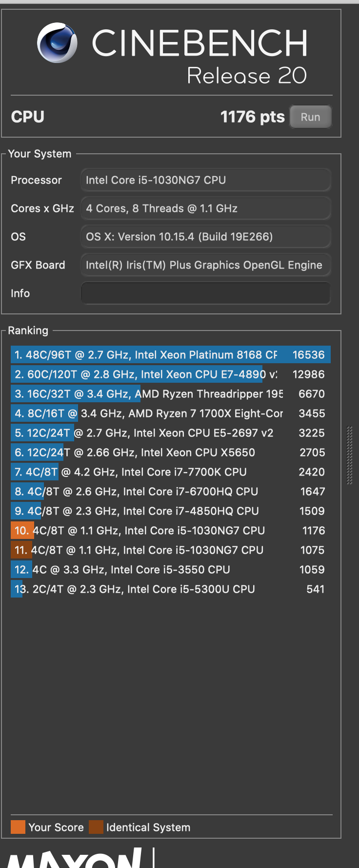Select the Xeon Platinum 8168 ranking entry
Image resolution: width=359 pixels, height=868 pixels.
coord(170,355)
